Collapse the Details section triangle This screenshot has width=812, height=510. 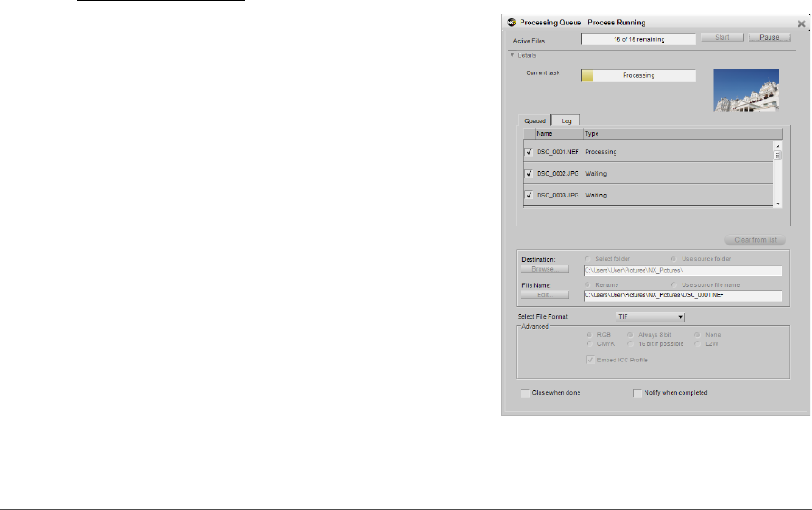[x=512, y=55]
